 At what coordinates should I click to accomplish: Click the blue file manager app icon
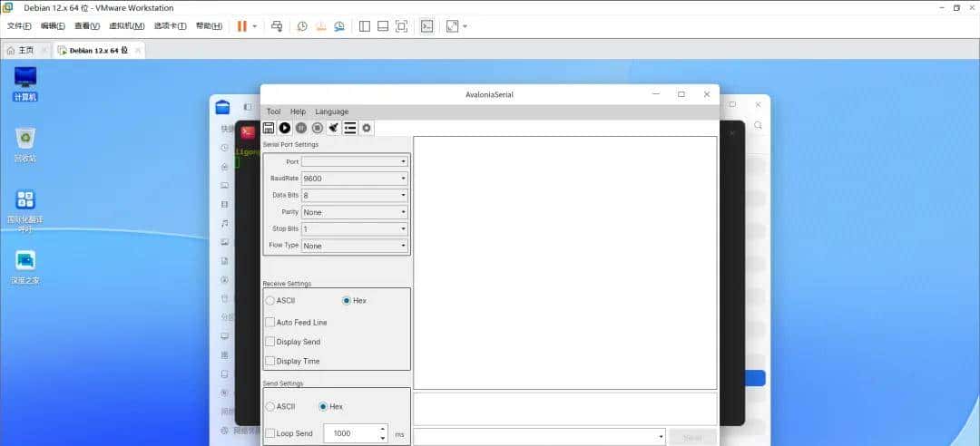click(222, 108)
